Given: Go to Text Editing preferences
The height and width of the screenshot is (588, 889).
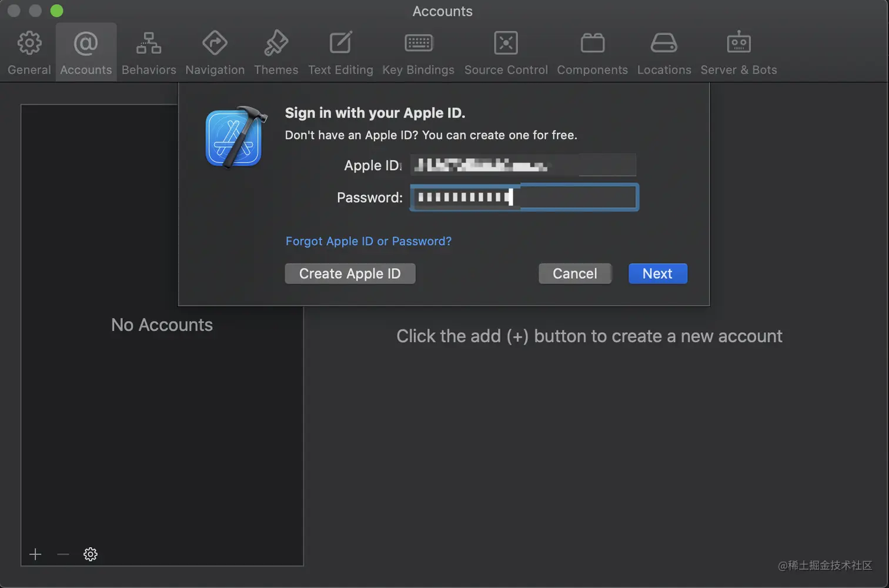Looking at the screenshot, I should click(x=340, y=54).
